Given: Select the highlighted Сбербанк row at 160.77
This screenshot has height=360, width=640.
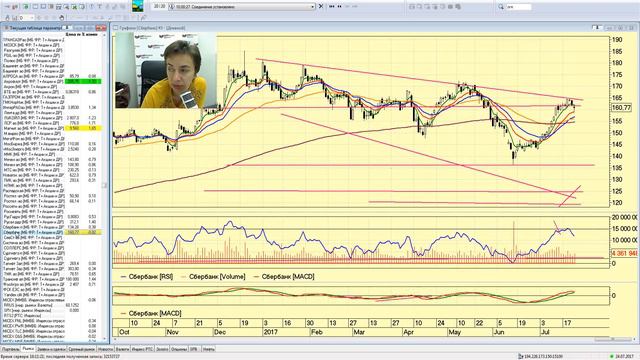Looking at the screenshot, I should (x=51, y=232).
